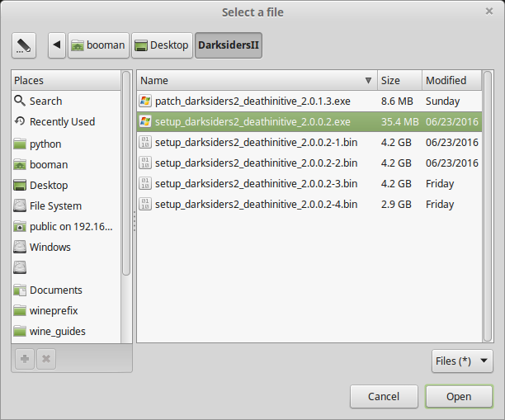The height and width of the screenshot is (420, 505).
Task: Open the Recently Used history icon
Action: click(x=20, y=121)
